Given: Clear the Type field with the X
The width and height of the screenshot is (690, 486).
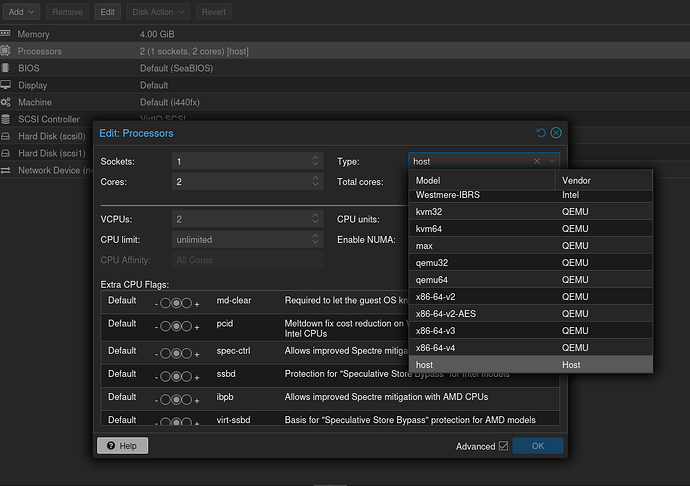Looking at the screenshot, I should [x=537, y=161].
